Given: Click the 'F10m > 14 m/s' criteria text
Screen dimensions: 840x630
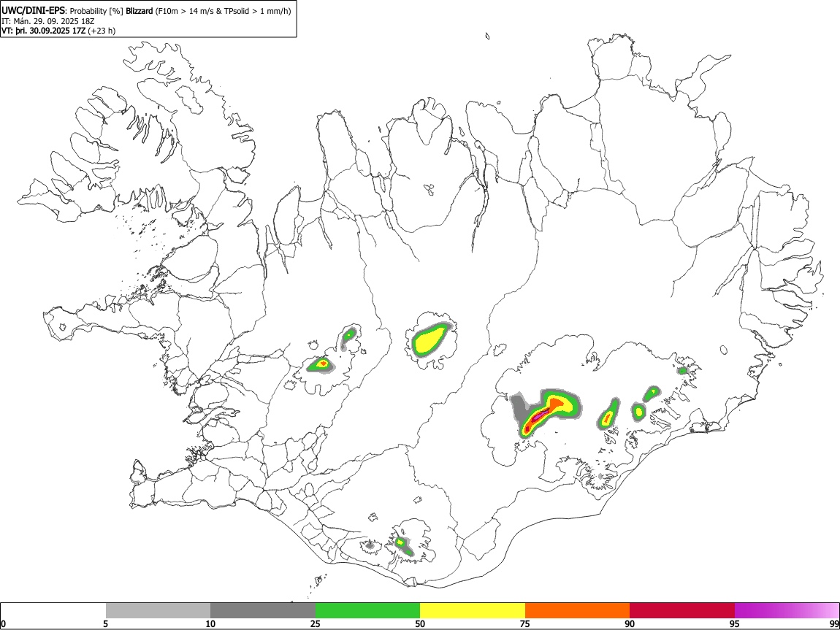Looking at the screenshot, I should [x=185, y=11].
